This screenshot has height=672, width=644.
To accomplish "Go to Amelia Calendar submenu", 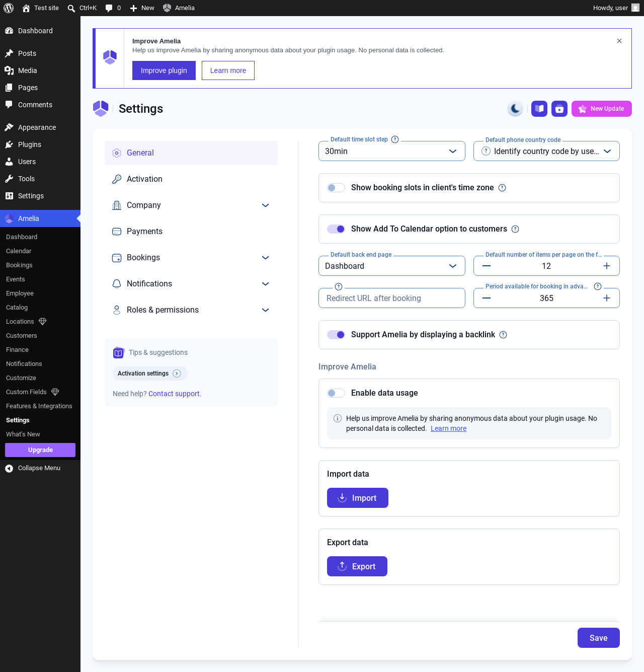I will click(x=19, y=251).
